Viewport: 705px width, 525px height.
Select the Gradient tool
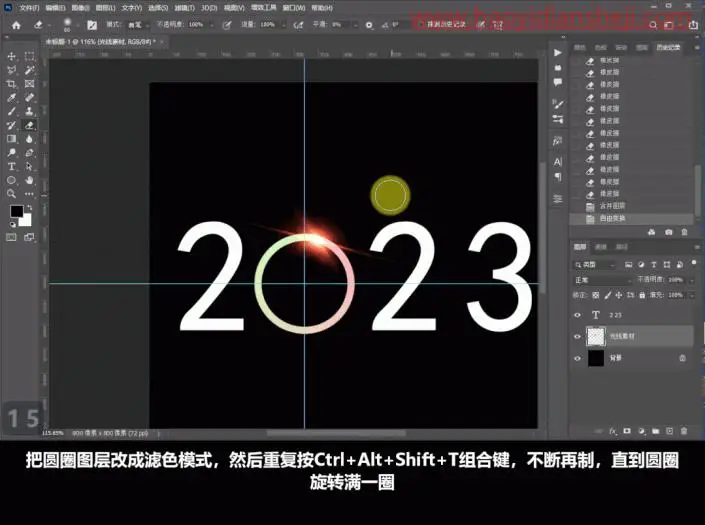click(12, 139)
